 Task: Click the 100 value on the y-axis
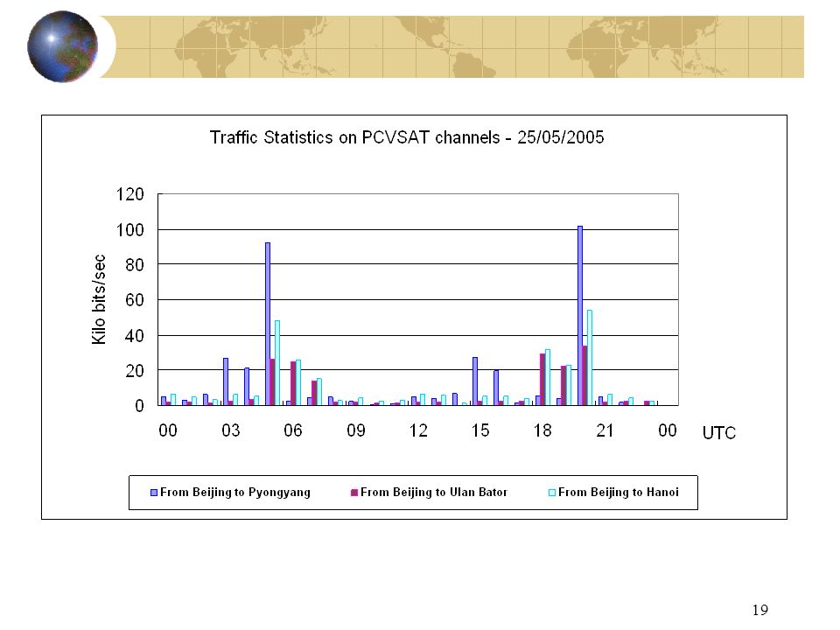(x=130, y=230)
